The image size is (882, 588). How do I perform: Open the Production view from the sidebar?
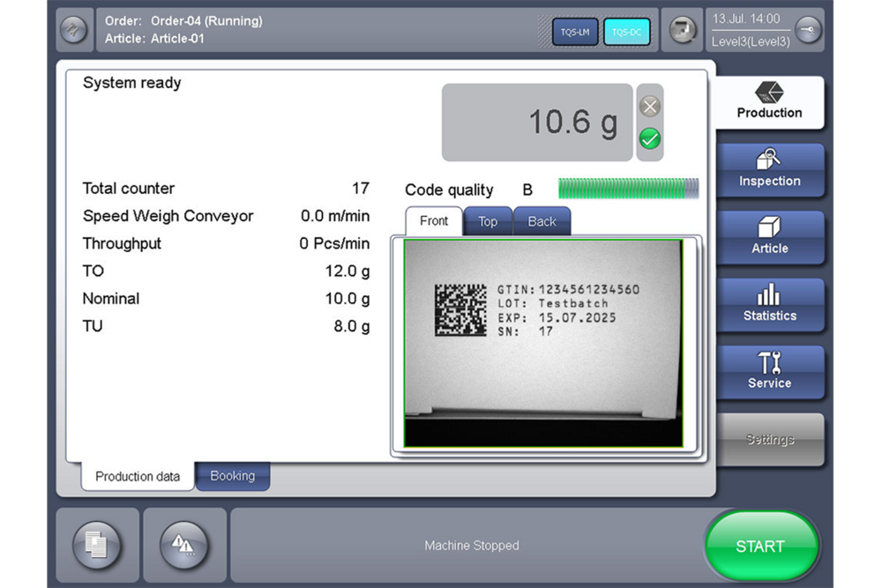tap(769, 102)
